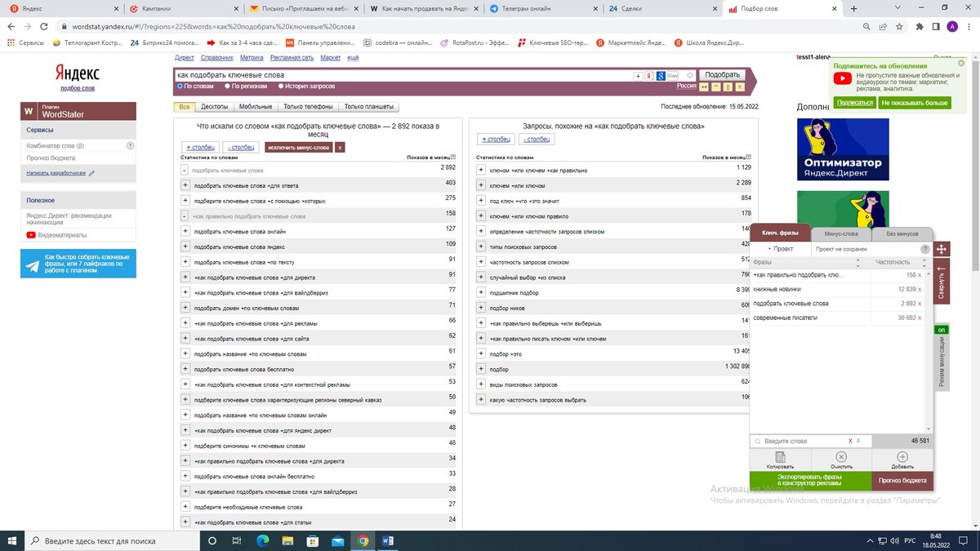The image size is (980, 551).
Task: Switch to the Мобильные tab
Action: [256, 107]
